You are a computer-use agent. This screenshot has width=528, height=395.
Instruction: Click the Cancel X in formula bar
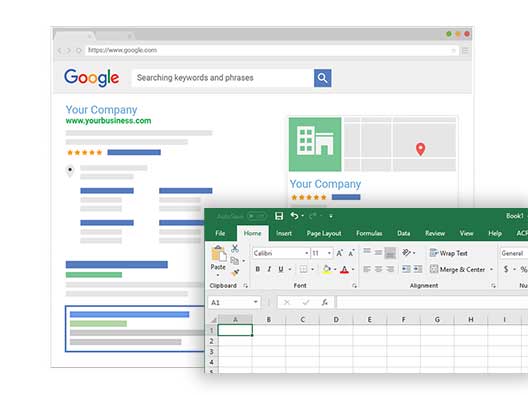287,302
